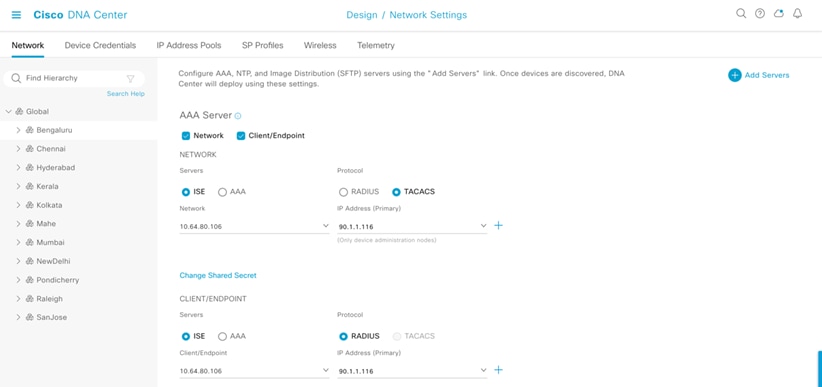Open NETWORK IP Address (Primary) dropdown
The image size is (822, 387).
(x=412, y=227)
